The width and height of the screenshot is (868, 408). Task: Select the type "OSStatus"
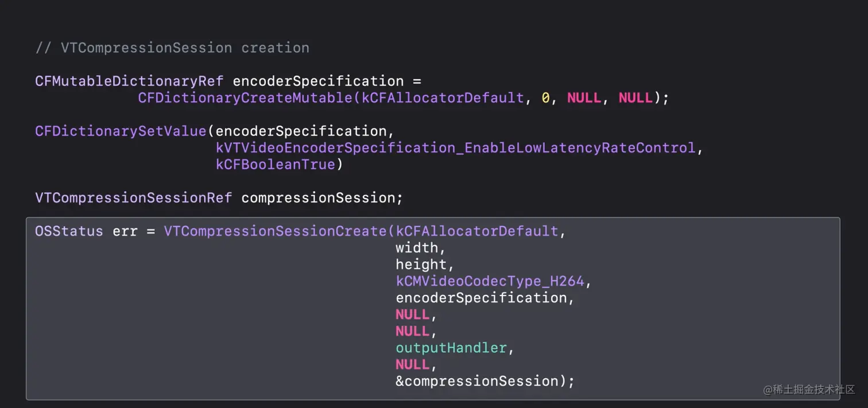[69, 231]
